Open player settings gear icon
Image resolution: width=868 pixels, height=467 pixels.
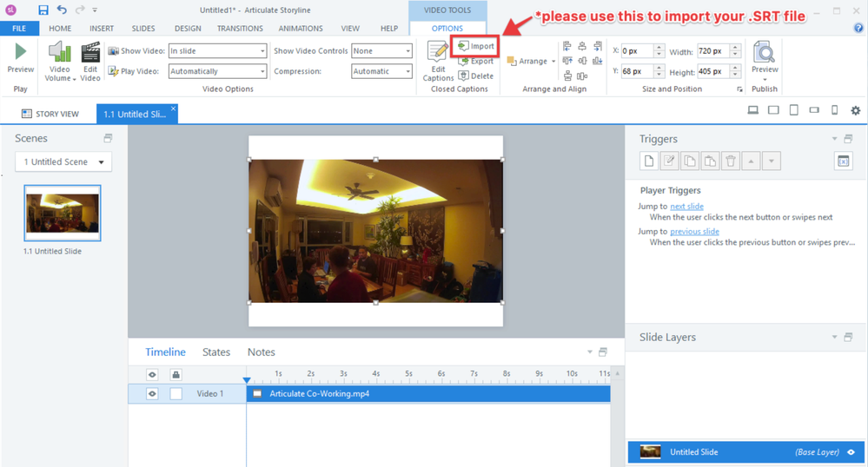[x=855, y=110]
